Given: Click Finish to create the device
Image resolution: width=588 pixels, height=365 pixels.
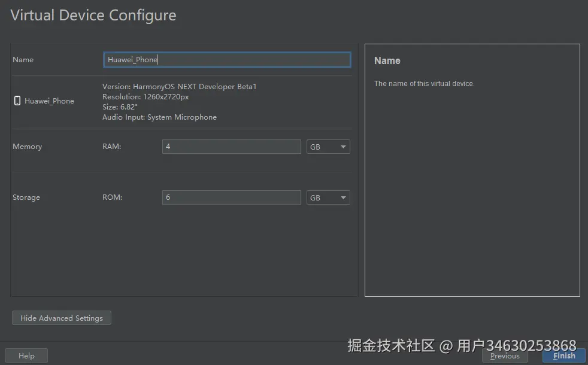Looking at the screenshot, I should tap(563, 355).
